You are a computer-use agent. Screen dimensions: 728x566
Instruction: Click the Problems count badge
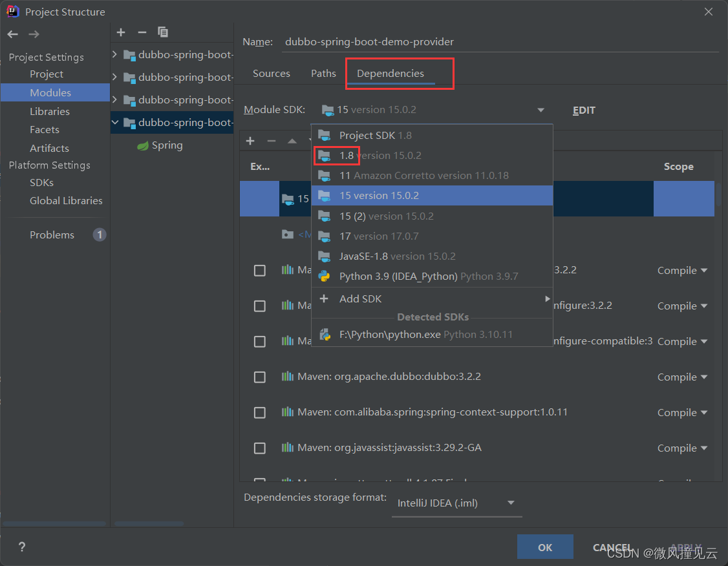(100, 235)
